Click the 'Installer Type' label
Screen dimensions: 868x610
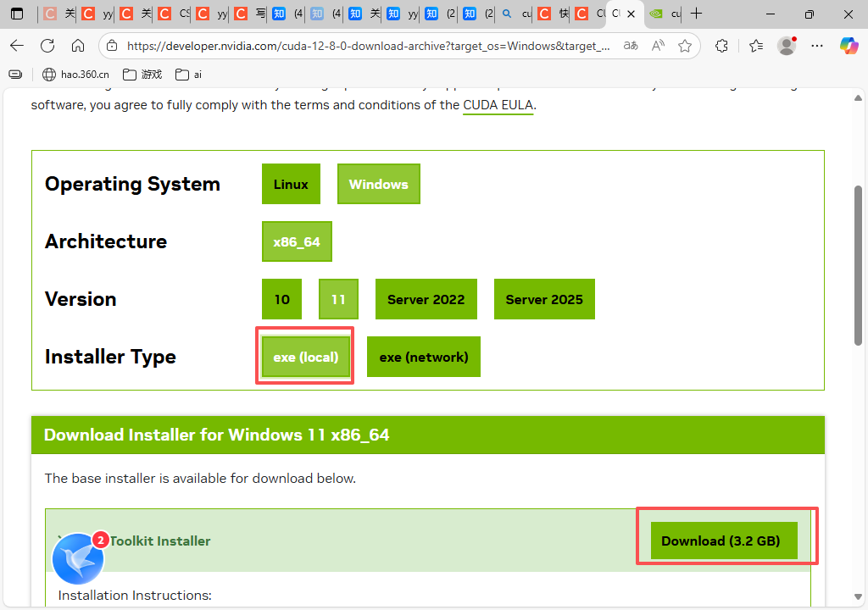tap(110, 357)
